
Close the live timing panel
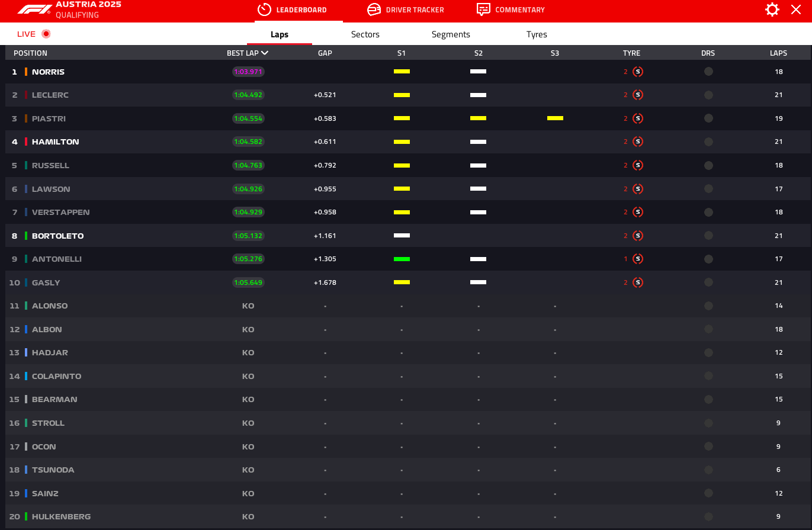[x=796, y=9]
